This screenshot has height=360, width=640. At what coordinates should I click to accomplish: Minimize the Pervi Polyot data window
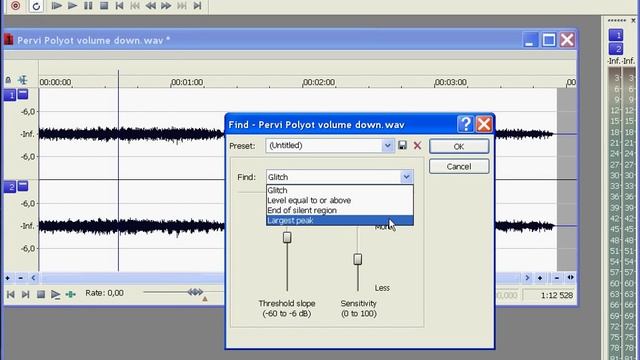coord(530,40)
